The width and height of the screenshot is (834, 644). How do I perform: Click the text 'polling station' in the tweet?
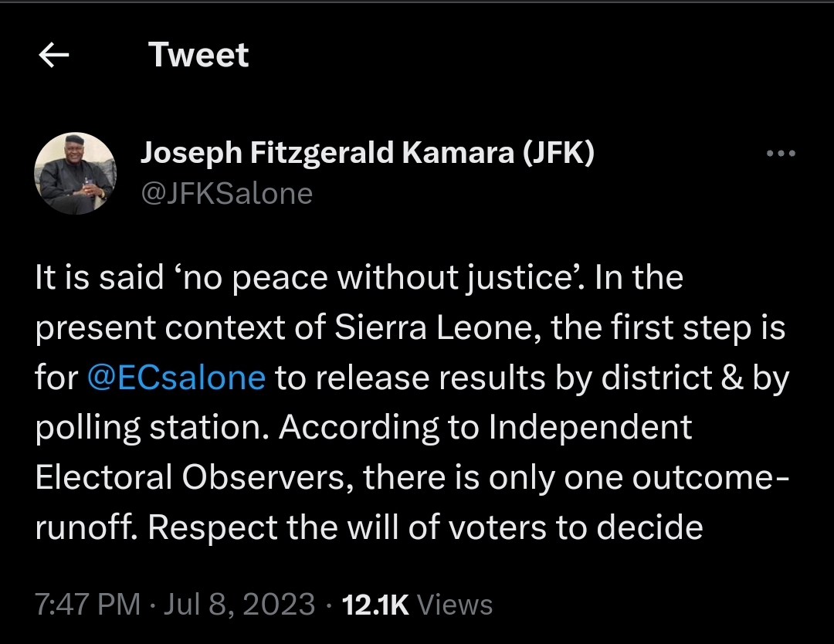coord(151,428)
